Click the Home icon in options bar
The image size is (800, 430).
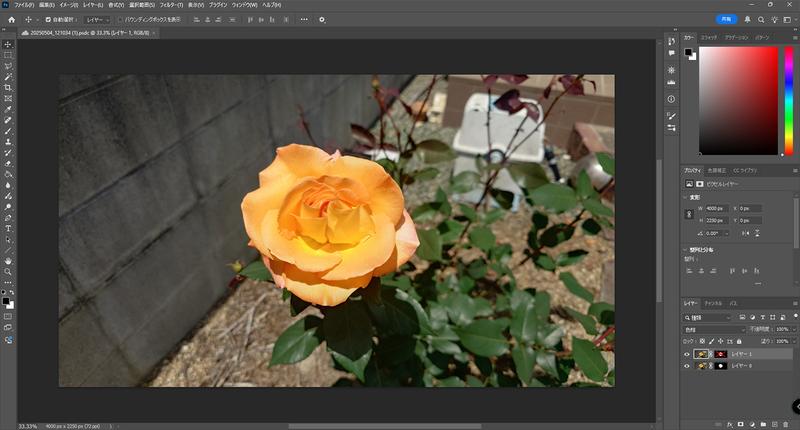[11, 19]
